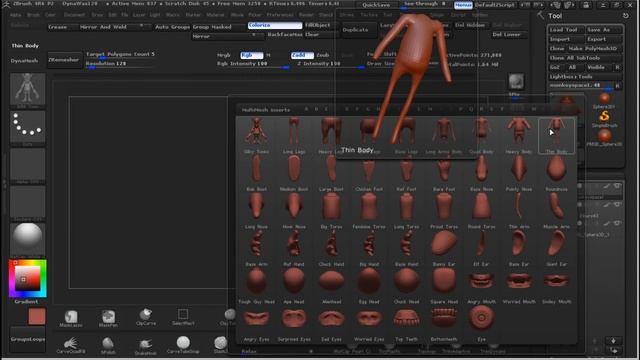The image size is (640, 360).
Task: Select the MaskLasso brush
Action: click(x=71, y=318)
